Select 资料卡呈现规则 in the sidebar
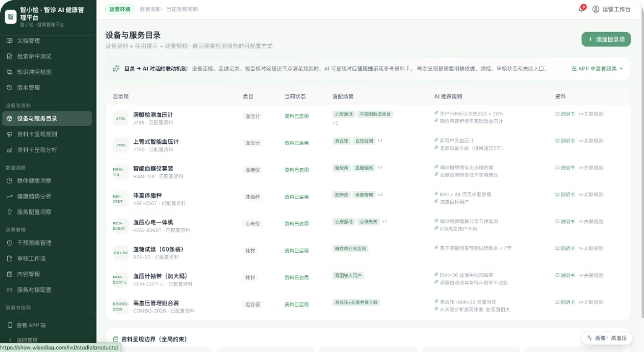 click(x=46, y=134)
